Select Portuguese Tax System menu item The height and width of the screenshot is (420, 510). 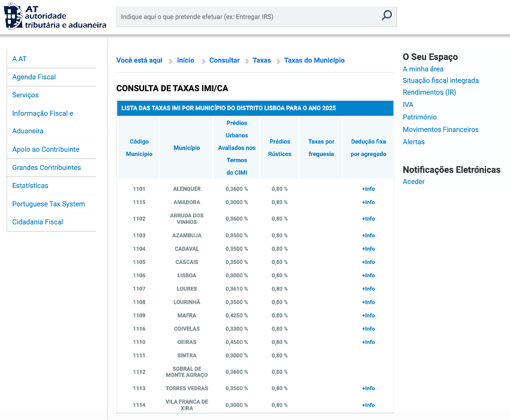(49, 204)
